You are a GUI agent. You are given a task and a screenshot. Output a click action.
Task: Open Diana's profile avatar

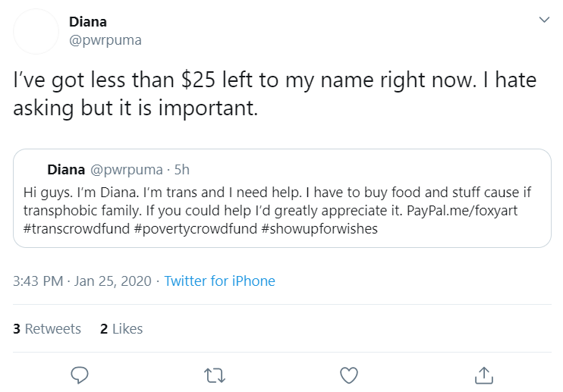[x=36, y=32]
